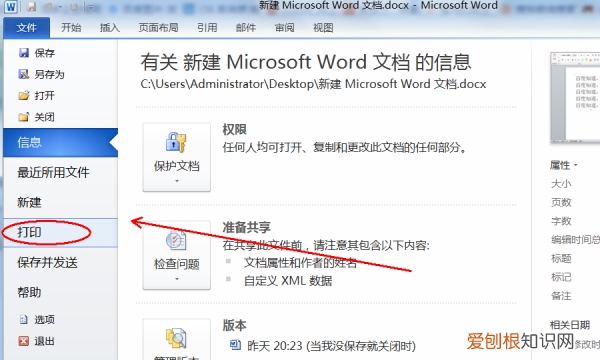Open the 文件 tab
600x360 pixels.
tap(26, 28)
